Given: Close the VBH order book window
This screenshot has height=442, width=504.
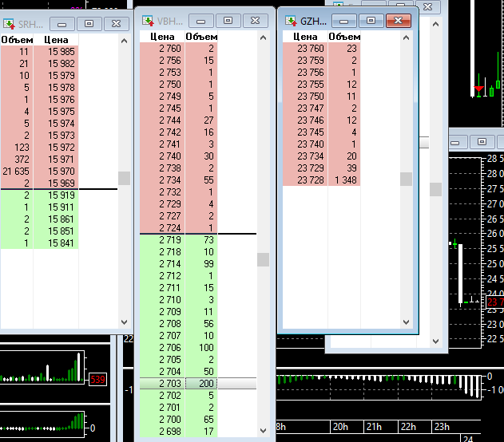Looking at the screenshot, I should pyautogui.click(x=256, y=21).
